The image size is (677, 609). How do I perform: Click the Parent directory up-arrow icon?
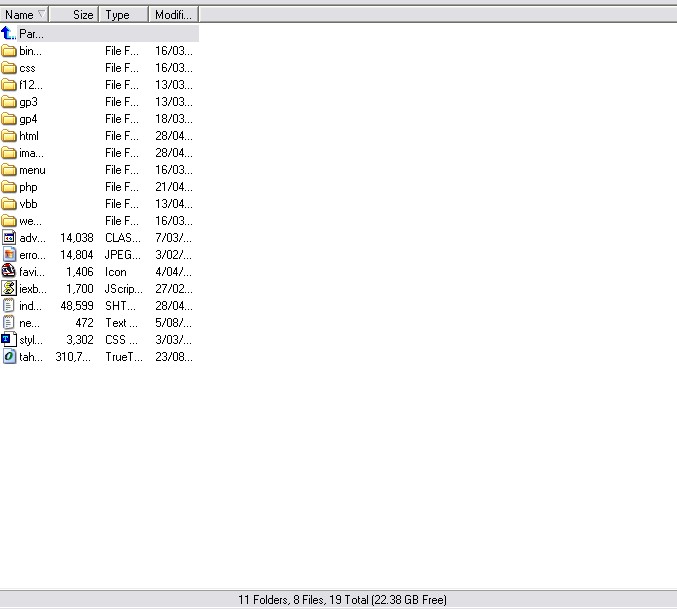pyautogui.click(x=9, y=34)
